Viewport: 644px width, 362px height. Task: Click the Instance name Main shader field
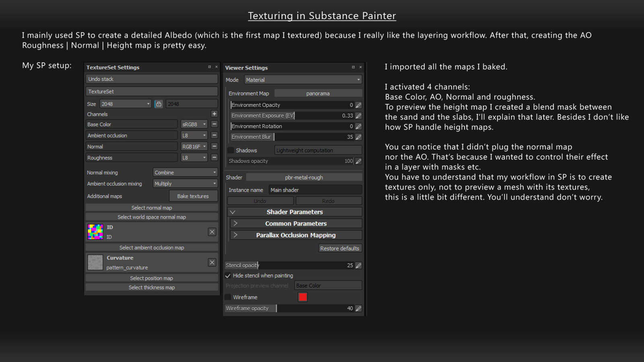click(x=315, y=190)
